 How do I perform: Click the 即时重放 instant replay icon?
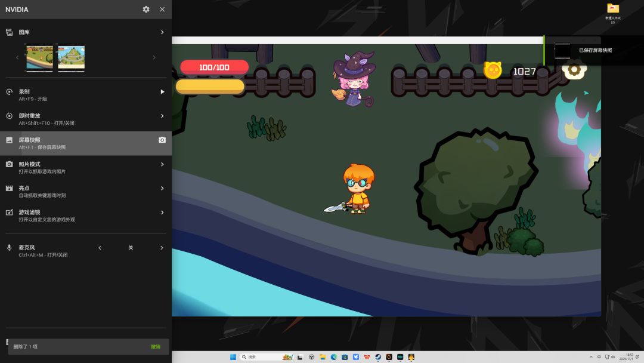point(9,116)
